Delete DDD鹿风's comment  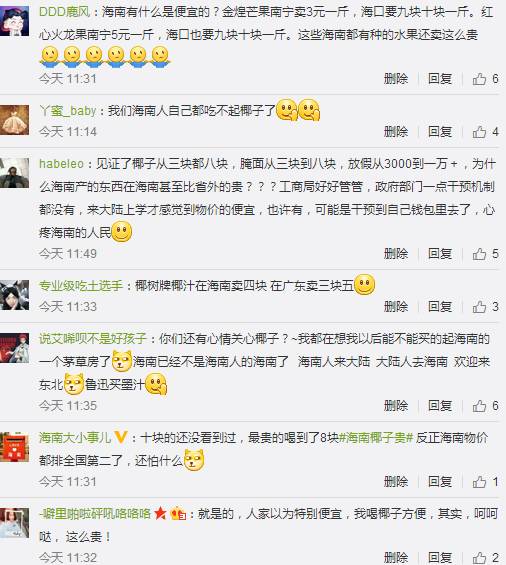(x=396, y=79)
